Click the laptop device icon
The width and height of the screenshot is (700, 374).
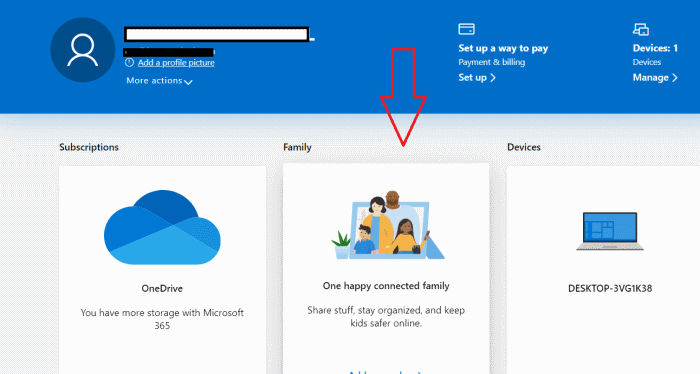pyautogui.click(x=610, y=231)
